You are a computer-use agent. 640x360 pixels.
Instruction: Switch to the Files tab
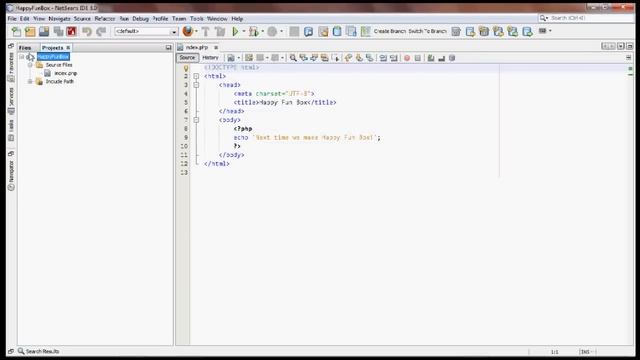click(x=25, y=48)
